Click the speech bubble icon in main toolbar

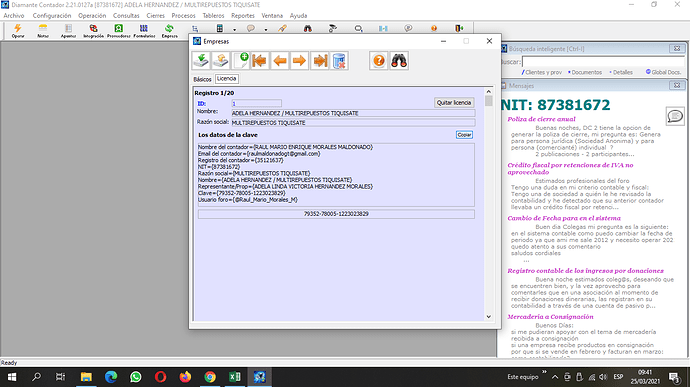[251, 29]
